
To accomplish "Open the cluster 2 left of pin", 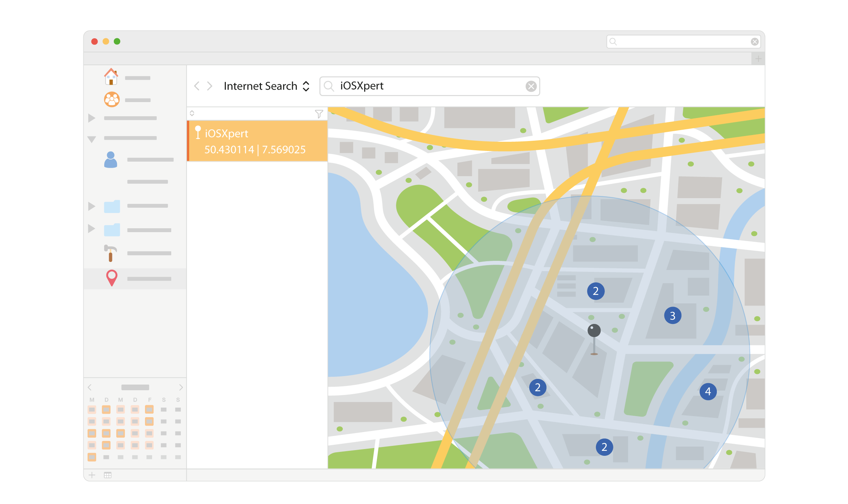I will (537, 387).
